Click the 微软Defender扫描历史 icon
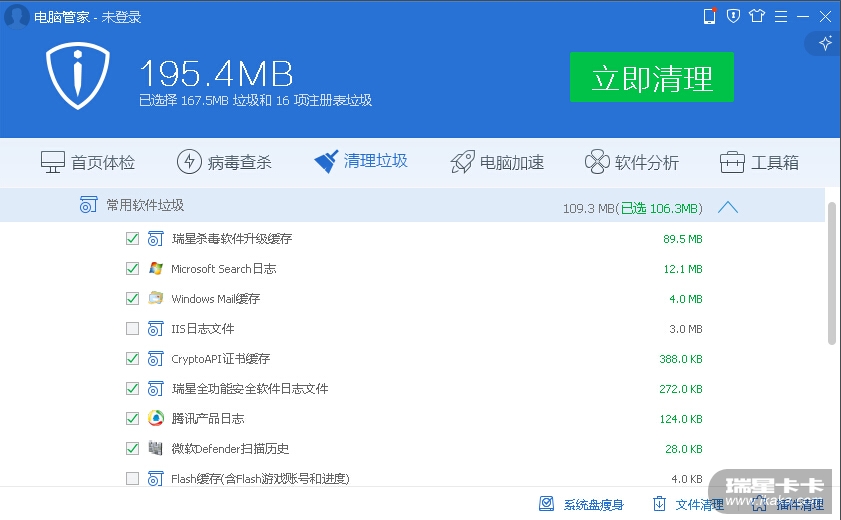This screenshot has width=841, height=520. pyautogui.click(x=156, y=448)
